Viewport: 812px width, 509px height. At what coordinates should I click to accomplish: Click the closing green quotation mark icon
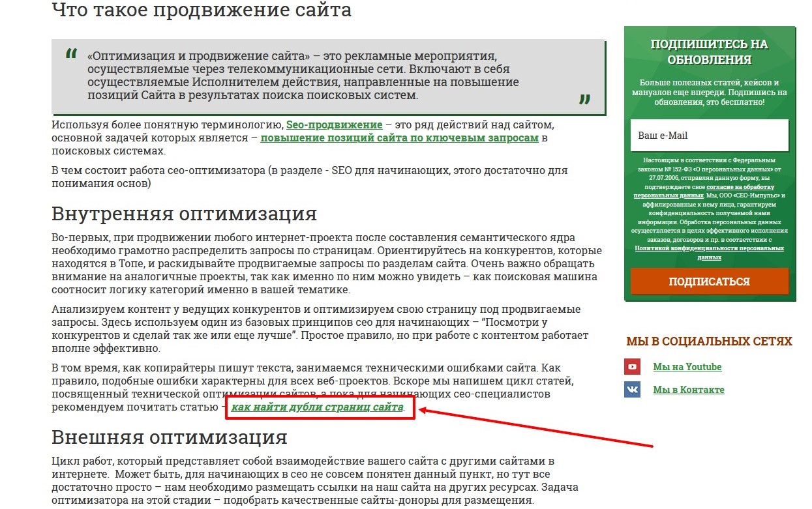coord(584,100)
